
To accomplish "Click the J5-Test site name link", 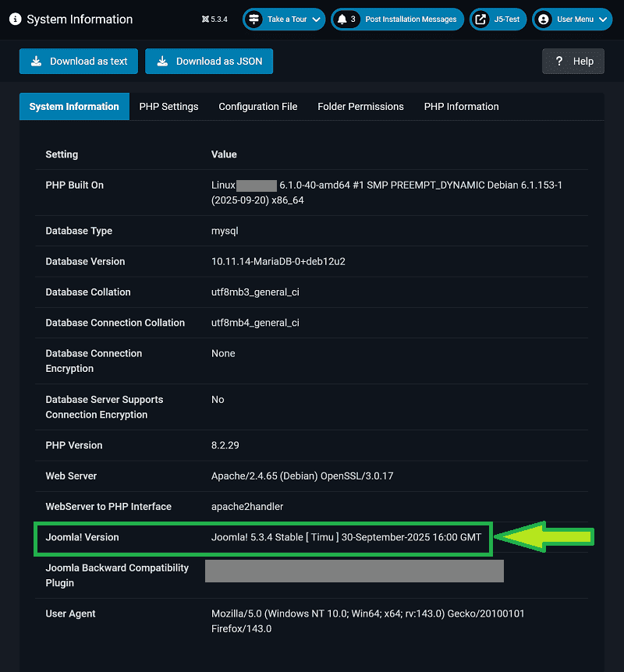I will tap(506, 19).
